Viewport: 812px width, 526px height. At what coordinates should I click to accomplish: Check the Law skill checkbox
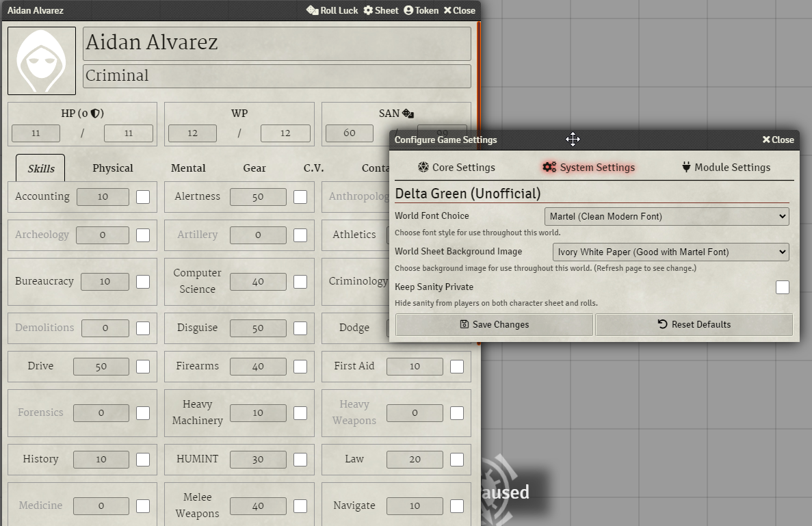[457, 460]
